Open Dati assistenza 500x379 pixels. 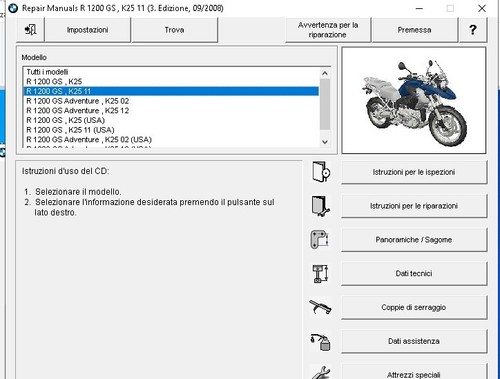coord(414,341)
